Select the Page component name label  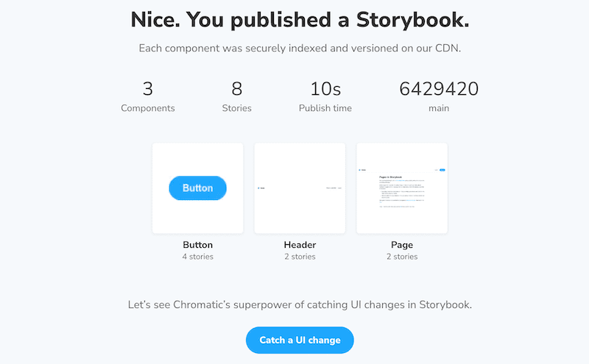click(x=402, y=245)
